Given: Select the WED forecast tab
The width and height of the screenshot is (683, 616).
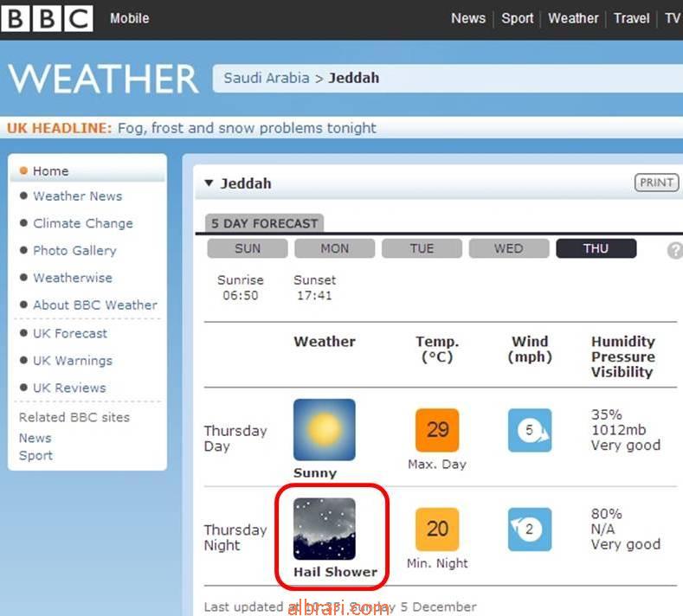Looking at the screenshot, I should [509, 248].
